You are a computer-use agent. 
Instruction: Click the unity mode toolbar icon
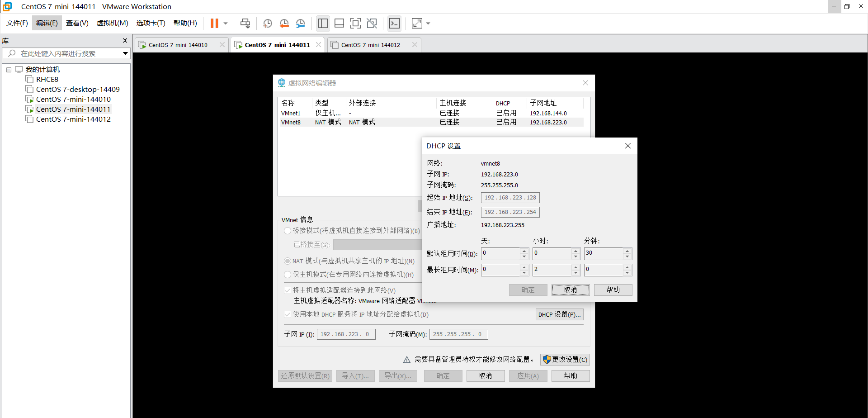tap(372, 23)
